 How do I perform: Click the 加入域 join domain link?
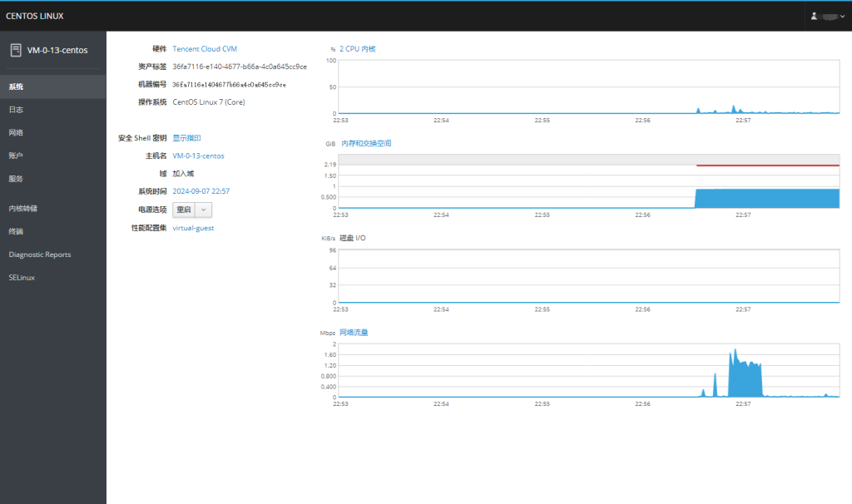[183, 174]
